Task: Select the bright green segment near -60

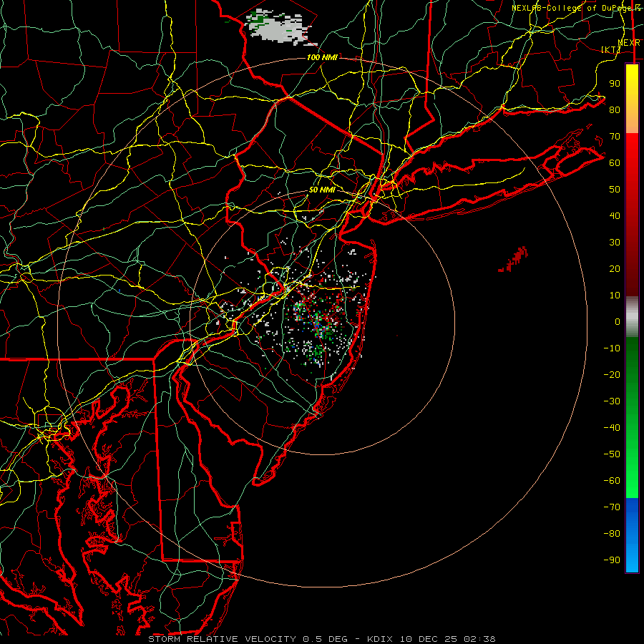Action: click(632, 479)
